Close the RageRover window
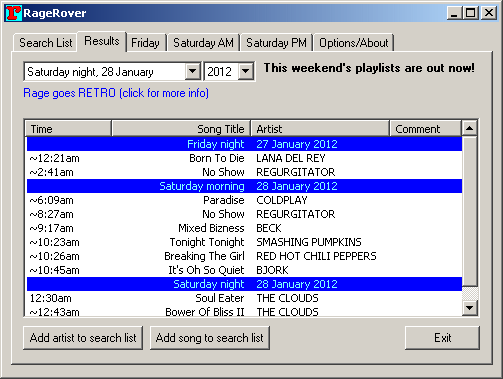 (489, 13)
